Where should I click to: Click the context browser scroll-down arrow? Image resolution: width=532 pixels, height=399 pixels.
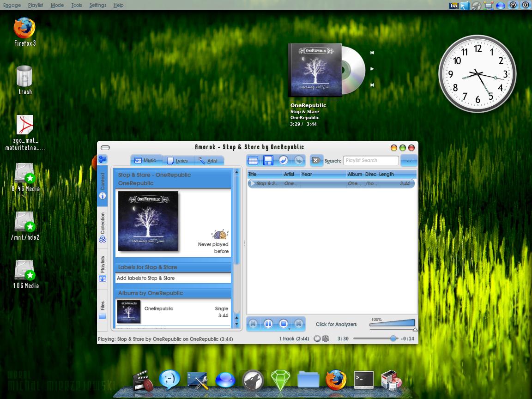(x=237, y=324)
